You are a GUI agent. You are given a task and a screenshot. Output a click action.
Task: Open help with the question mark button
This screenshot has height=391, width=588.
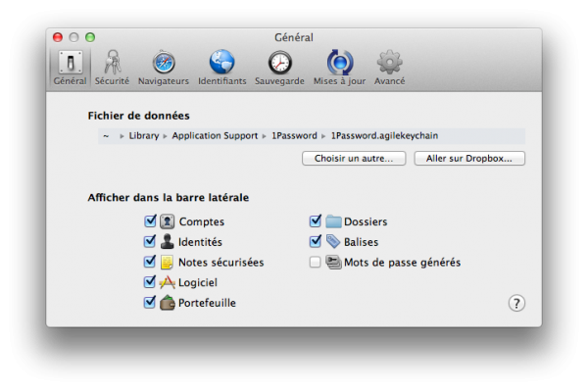(516, 303)
